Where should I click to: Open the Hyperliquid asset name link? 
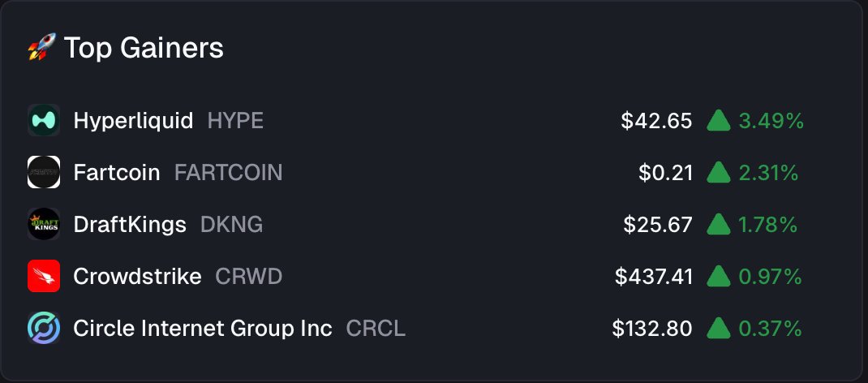point(133,121)
